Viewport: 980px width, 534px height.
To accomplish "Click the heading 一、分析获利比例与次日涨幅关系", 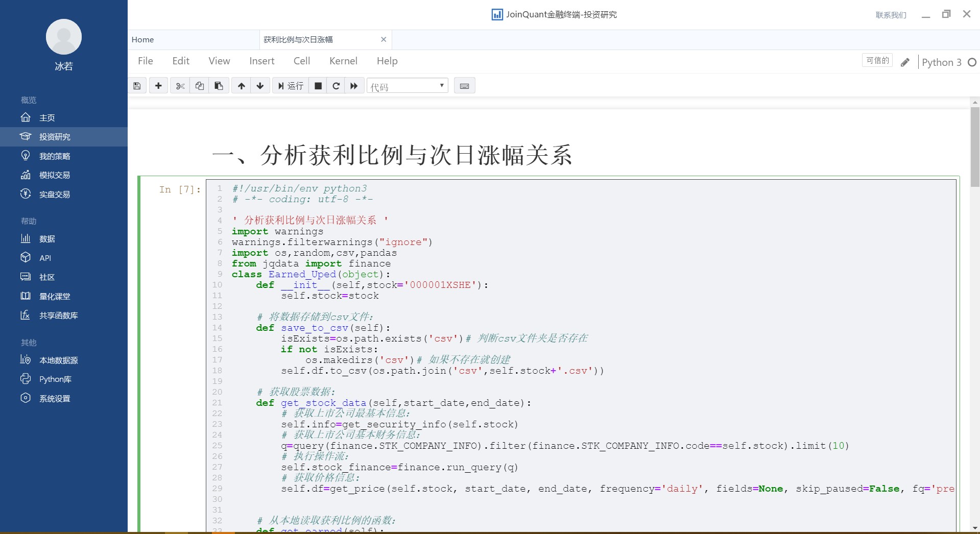I will tap(392, 155).
